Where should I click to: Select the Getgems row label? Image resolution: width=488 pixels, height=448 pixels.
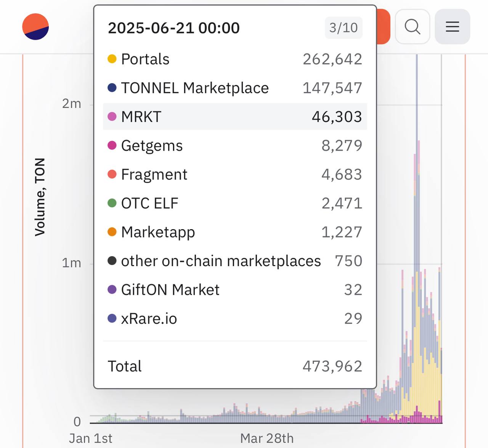point(152,146)
